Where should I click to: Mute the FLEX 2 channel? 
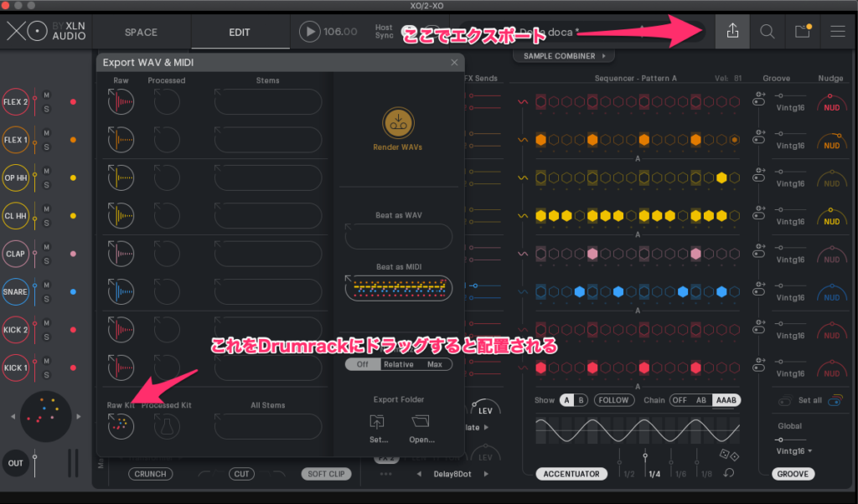(x=47, y=95)
